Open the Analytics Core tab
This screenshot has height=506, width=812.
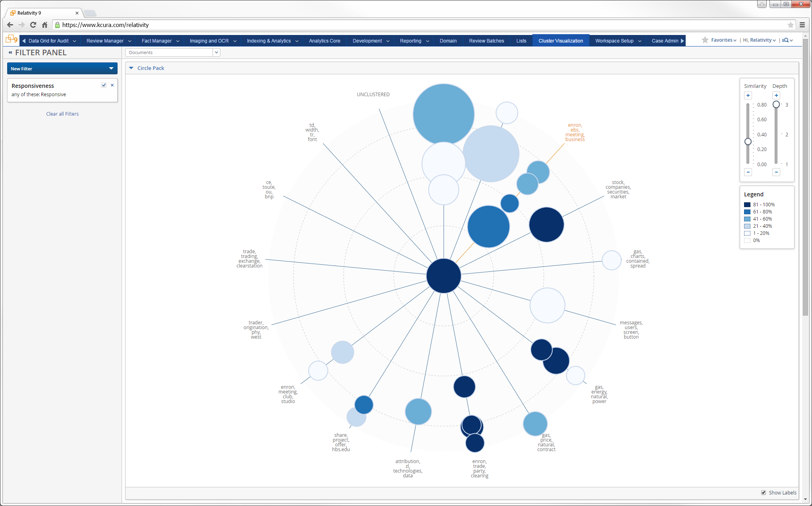click(324, 41)
